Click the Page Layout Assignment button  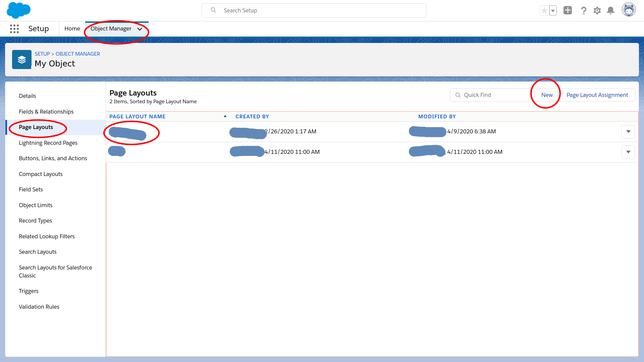(597, 95)
